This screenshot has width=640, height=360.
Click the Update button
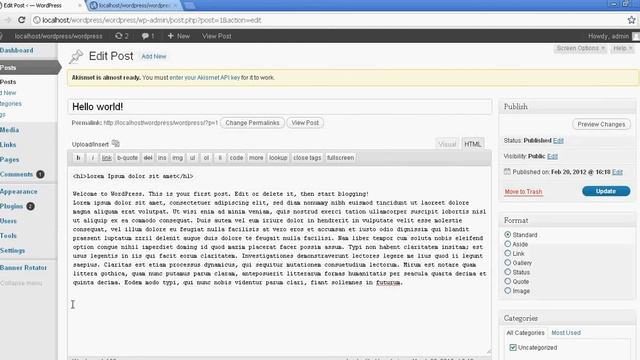click(x=606, y=191)
